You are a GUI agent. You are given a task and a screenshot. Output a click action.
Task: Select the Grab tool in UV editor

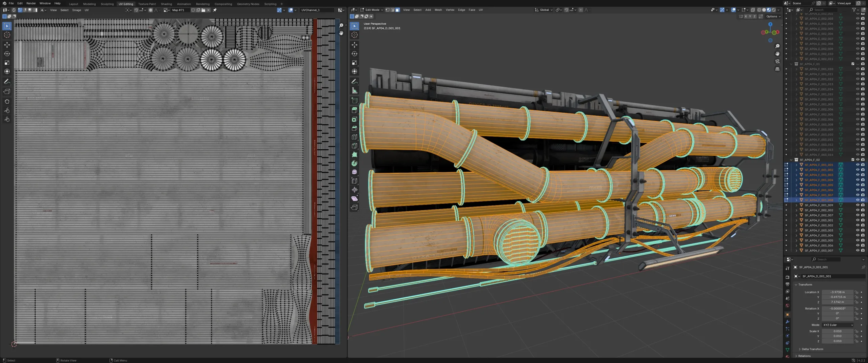click(7, 102)
